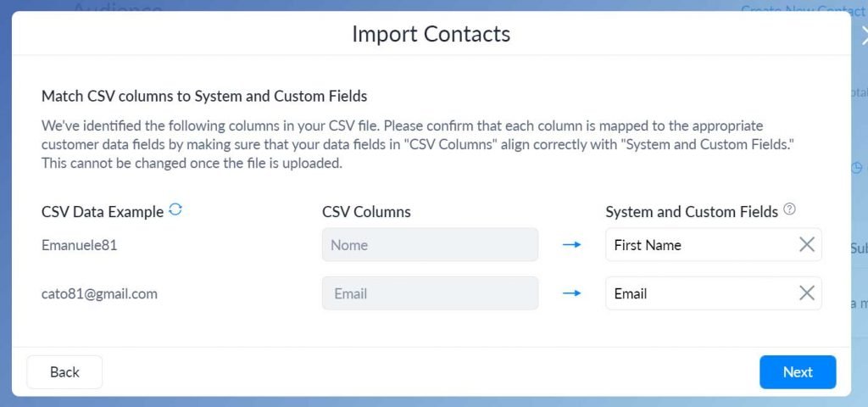Click the Audience heading behind the dialog
This screenshot has height=407, width=868.
117,8
